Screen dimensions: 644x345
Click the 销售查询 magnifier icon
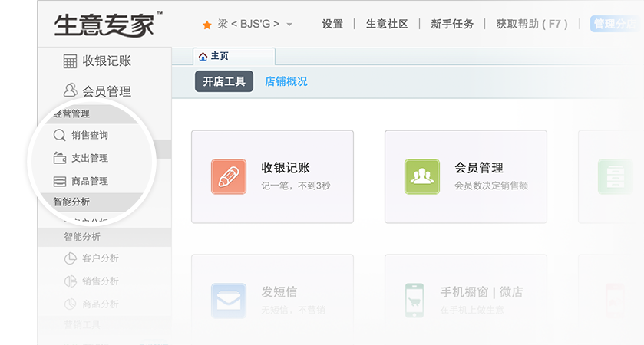coord(59,136)
